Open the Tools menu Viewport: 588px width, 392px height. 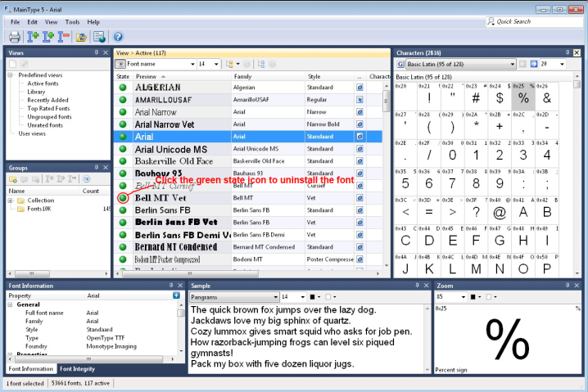pos(72,22)
